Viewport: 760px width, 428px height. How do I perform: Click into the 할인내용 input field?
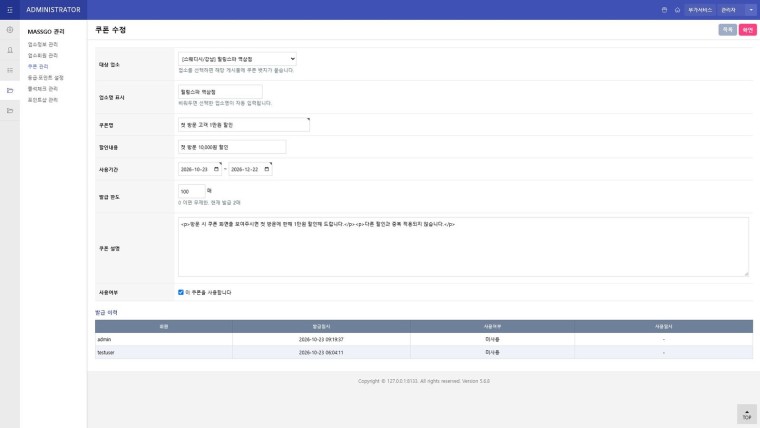(232, 147)
